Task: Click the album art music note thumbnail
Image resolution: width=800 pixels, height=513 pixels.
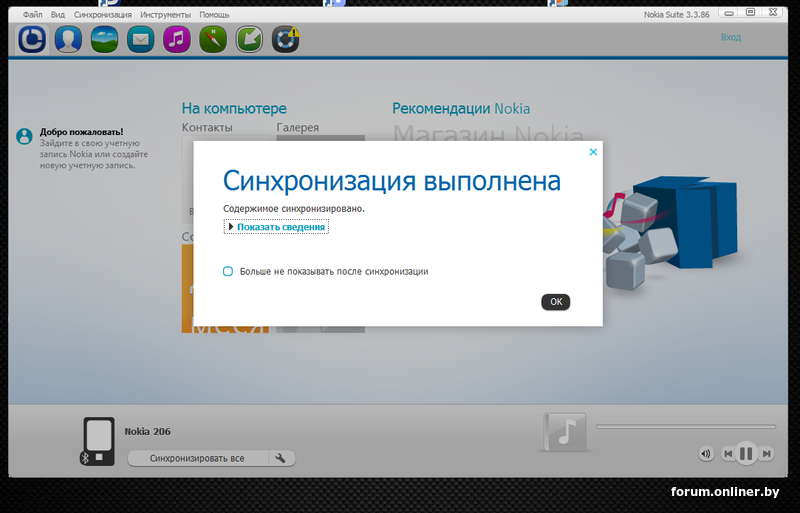Action: [x=565, y=432]
